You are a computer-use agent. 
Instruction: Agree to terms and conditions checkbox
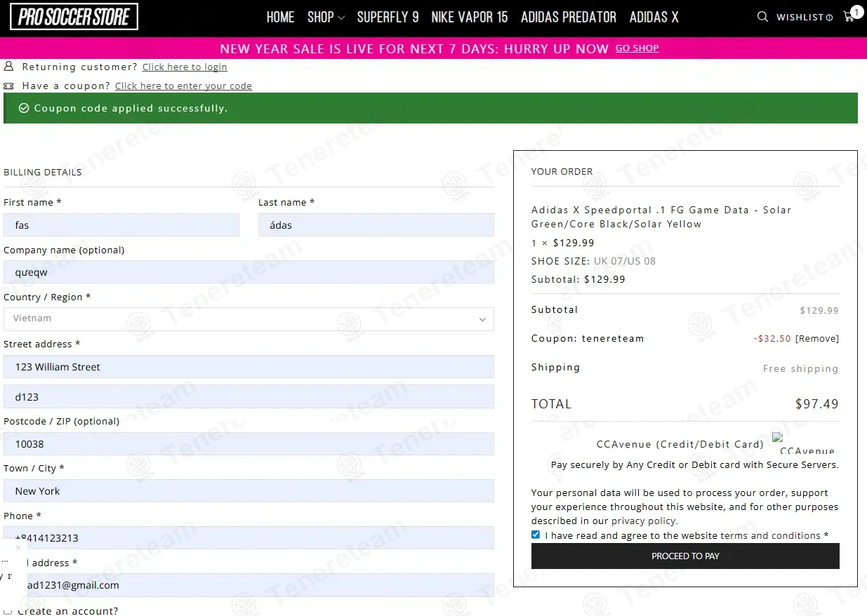[536, 535]
